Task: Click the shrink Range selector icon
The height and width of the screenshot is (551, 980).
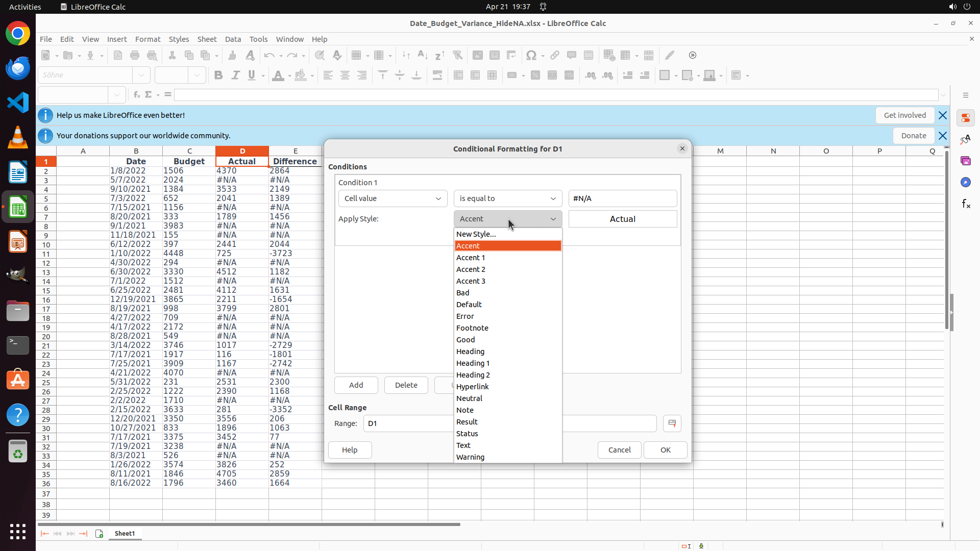Action: click(x=672, y=423)
